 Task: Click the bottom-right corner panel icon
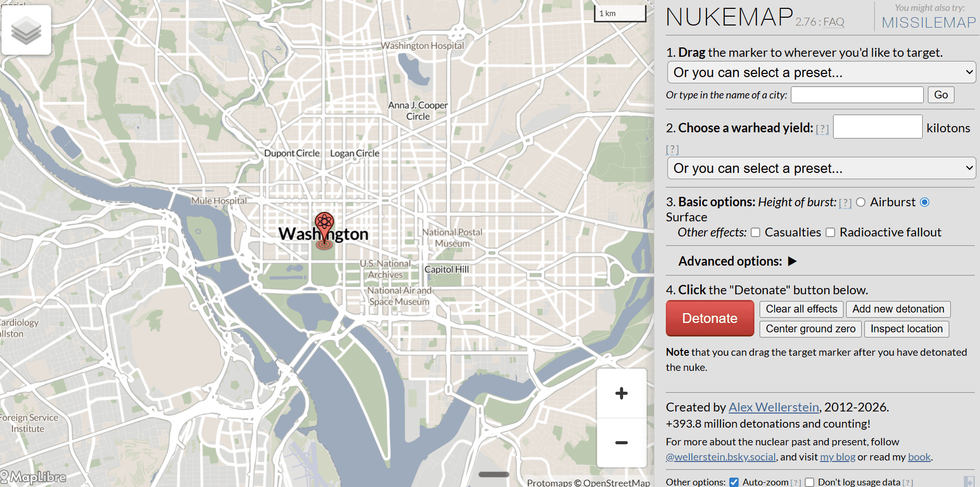pyautogui.click(x=969, y=481)
